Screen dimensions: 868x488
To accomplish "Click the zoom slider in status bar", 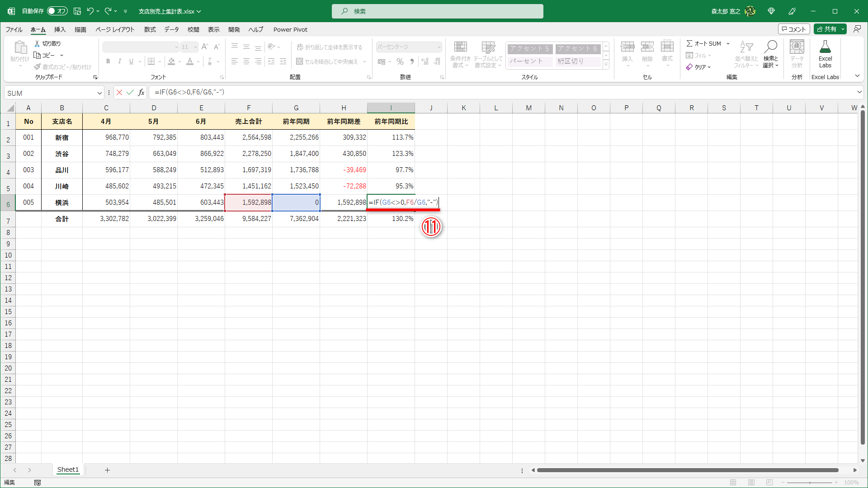I will tap(809, 483).
